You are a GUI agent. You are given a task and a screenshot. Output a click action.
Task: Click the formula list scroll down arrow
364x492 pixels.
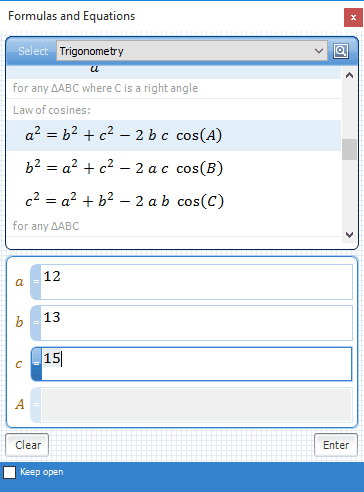coord(349,235)
